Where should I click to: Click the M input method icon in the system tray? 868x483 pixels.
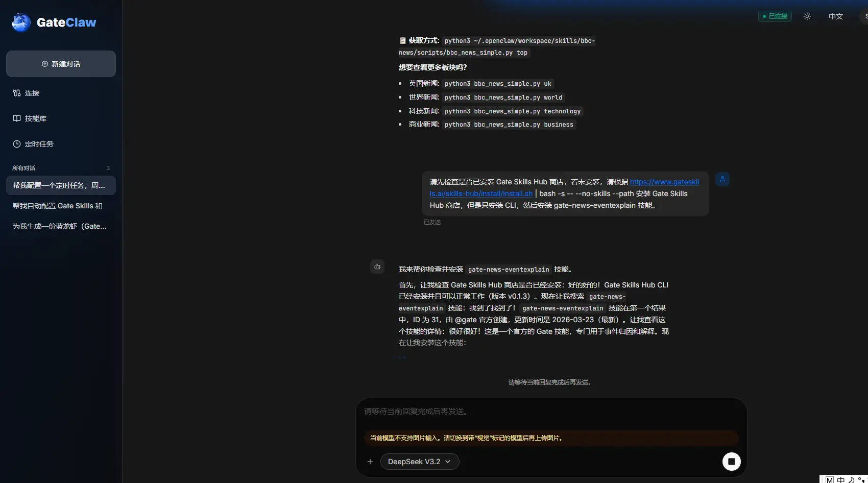point(830,480)
